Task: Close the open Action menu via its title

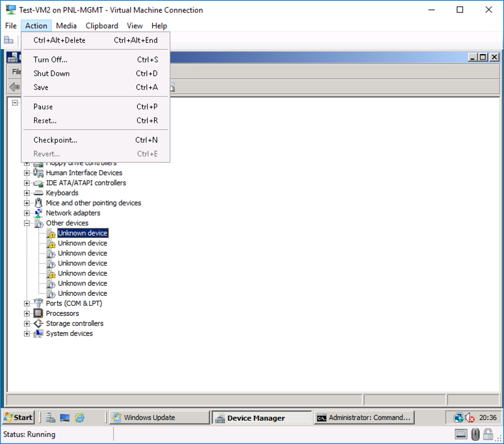Action: (x=36, y=26)
